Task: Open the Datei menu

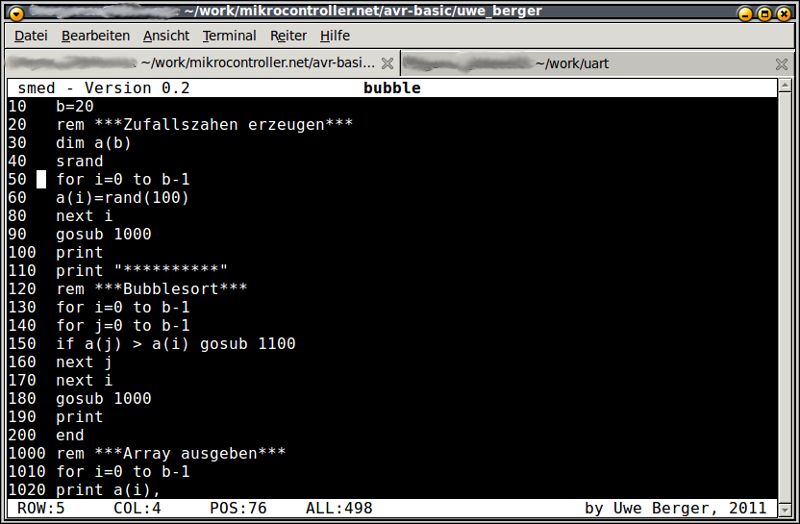Action: 31,36
